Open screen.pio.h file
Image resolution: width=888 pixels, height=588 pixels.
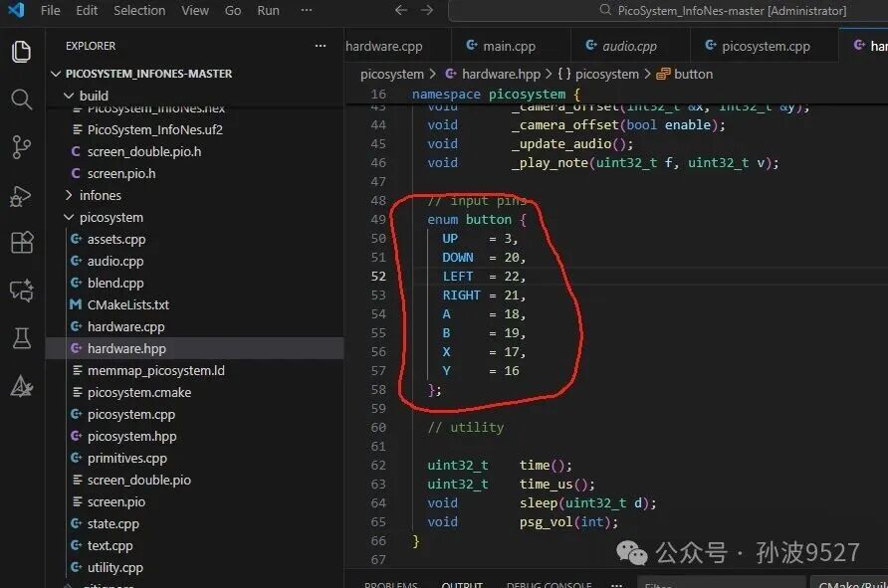(195, 174)
